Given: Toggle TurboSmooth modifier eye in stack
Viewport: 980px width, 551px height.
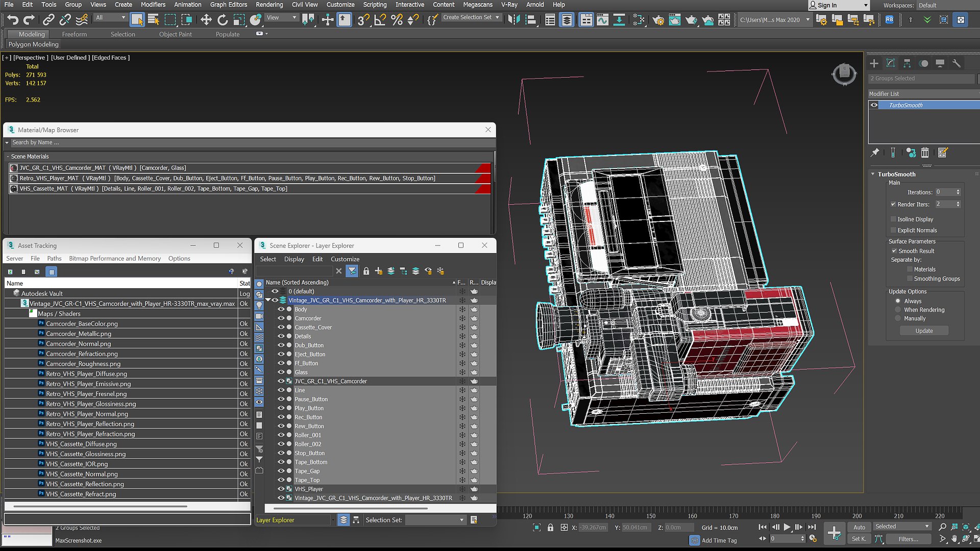Looking at the screenshot, I should (874, 105).
